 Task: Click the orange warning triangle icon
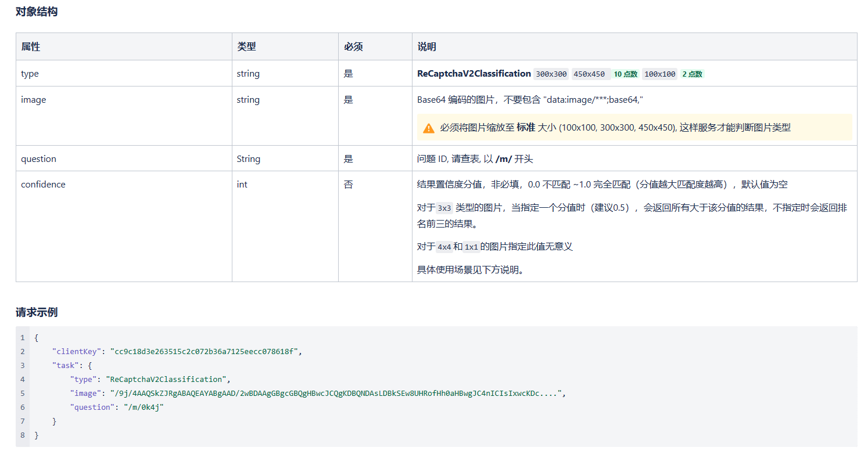click(429, 128)
